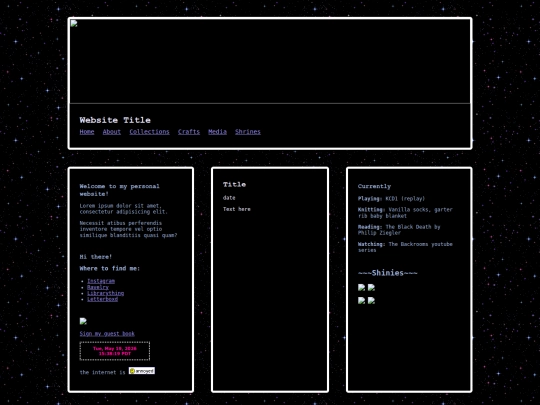The image size is (540, 405).
Task: Go to the Shrines page link
Action: click(248, 132)
